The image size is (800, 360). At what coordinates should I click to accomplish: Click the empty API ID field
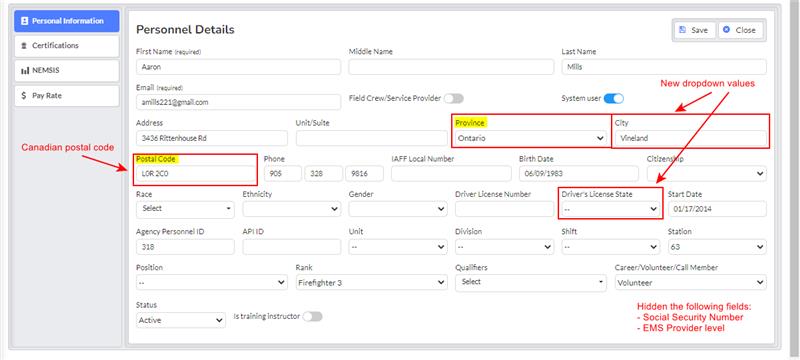[292, 247]
